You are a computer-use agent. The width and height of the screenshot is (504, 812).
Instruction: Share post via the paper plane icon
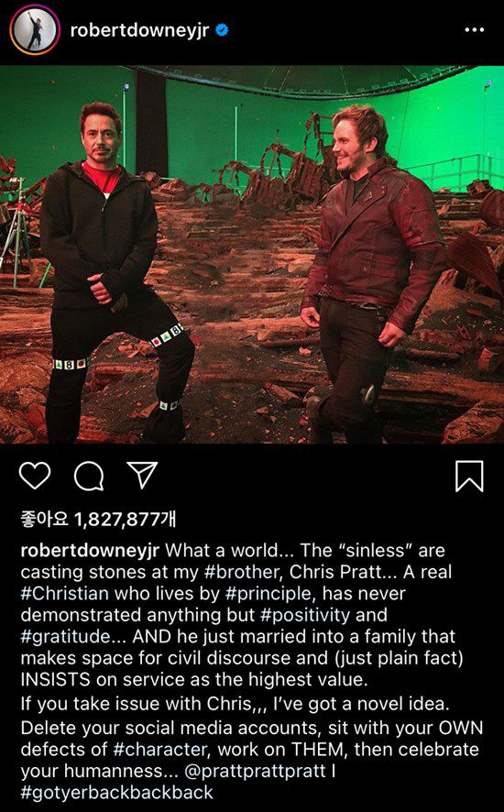[142, 475]
